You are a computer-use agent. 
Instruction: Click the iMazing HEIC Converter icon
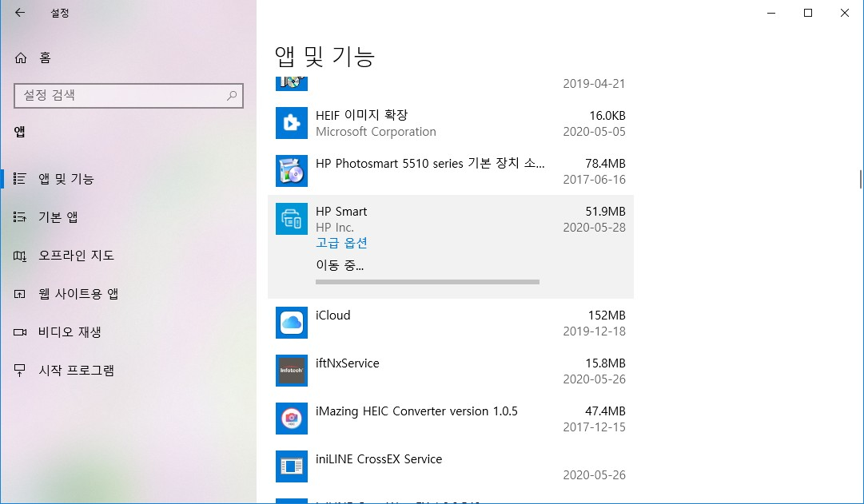point(292,419)
